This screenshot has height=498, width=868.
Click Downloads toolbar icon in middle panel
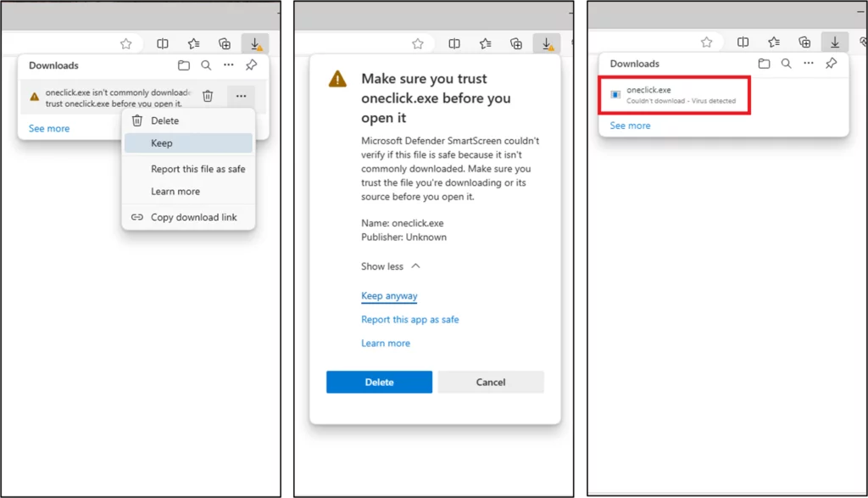click(547, 44)
